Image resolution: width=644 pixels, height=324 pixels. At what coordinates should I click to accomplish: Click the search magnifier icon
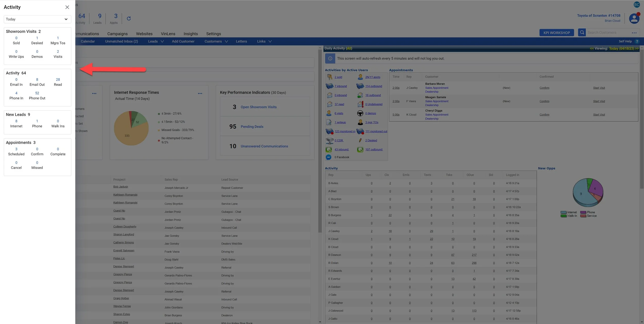click(x=582, y=32)
